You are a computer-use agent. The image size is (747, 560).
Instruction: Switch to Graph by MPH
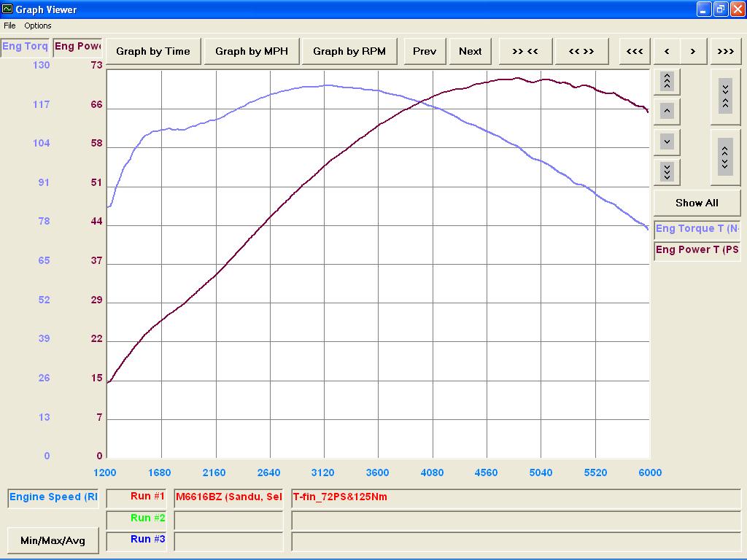[252, 51]
